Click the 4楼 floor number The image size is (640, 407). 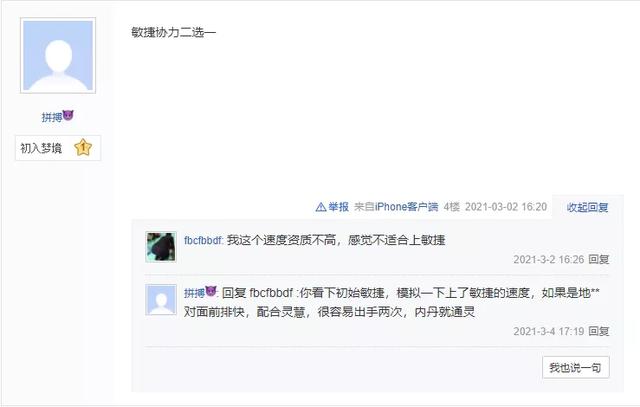pyautogui.click(x=451, y=207)
